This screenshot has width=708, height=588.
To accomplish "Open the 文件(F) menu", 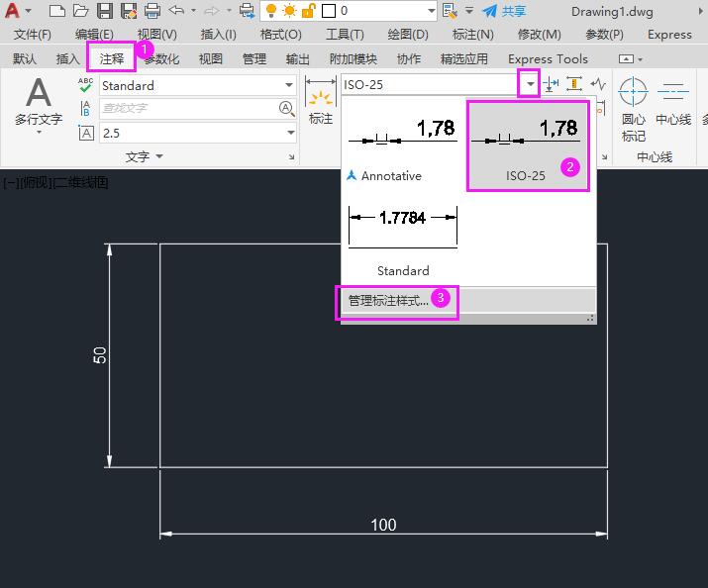I will tap(32, 35).
